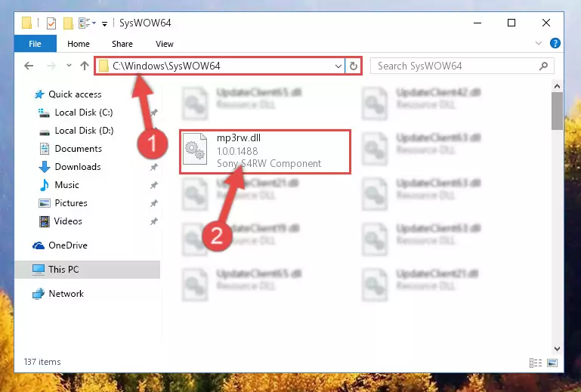Click the Music note icon

(x=45, y=185)
